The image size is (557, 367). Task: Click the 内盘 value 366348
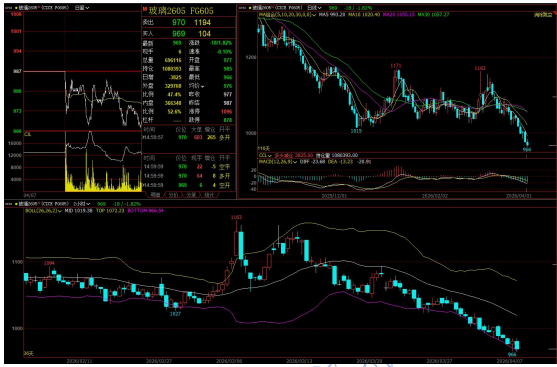(173, 103)
